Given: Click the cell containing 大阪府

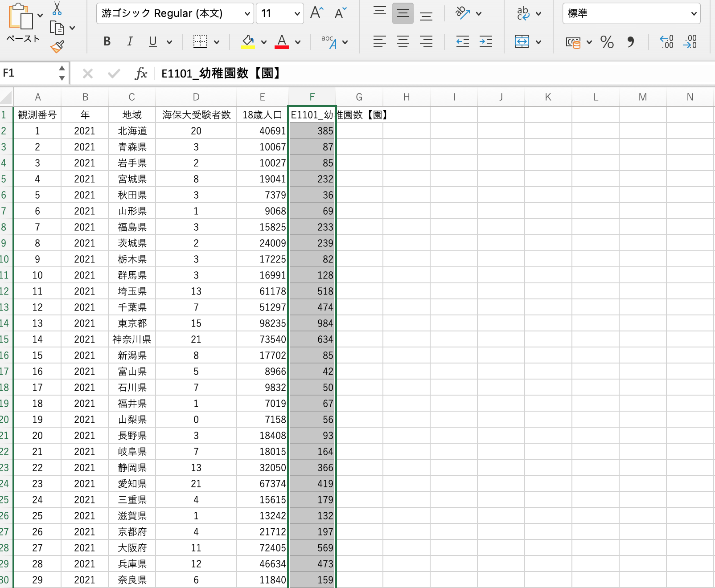Looking at the screenshot, I should (x=132, y=548).
